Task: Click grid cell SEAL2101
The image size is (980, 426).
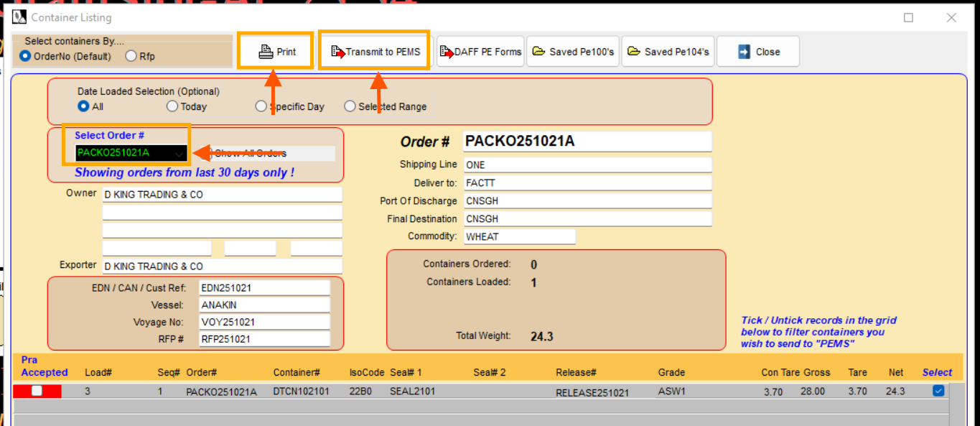Action: tap(412, 392)
